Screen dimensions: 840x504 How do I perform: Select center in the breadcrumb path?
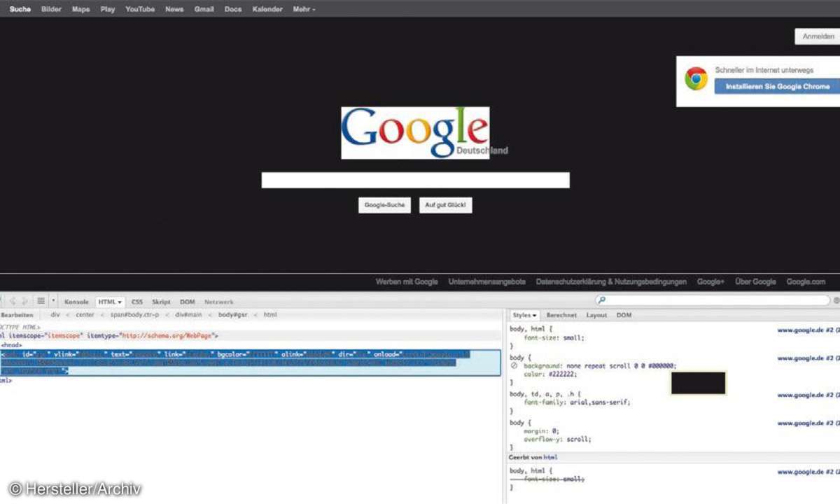(x=85, y=316)
